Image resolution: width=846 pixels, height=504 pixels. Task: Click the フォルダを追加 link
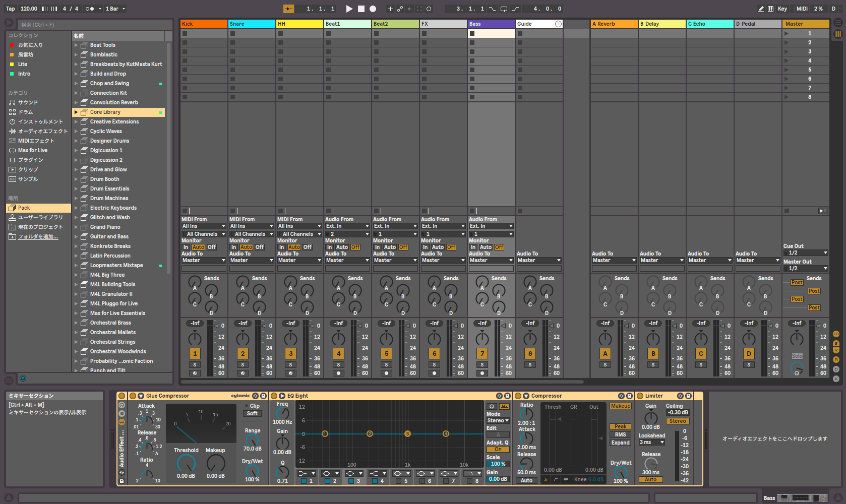point(36,236)
